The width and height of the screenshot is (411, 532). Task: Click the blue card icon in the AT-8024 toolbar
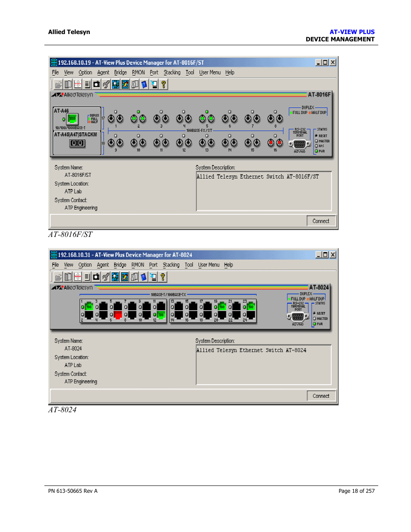(x=144, y=277)
